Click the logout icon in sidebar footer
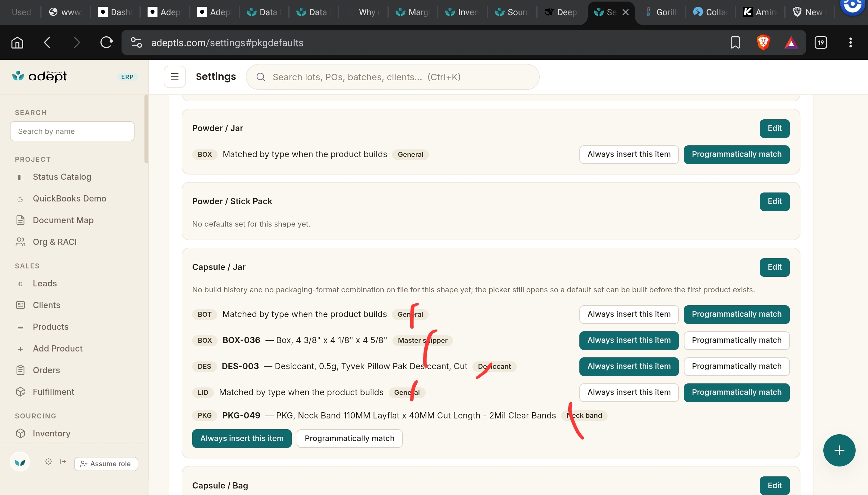Image resolution: width=868 pixels, height=495 pixels. tap(63, 461)
